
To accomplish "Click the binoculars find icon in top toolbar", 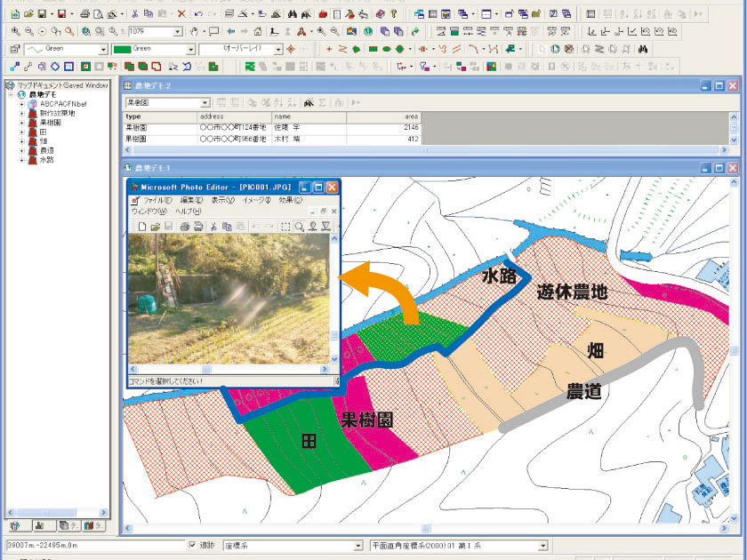I will coord(292,14).
